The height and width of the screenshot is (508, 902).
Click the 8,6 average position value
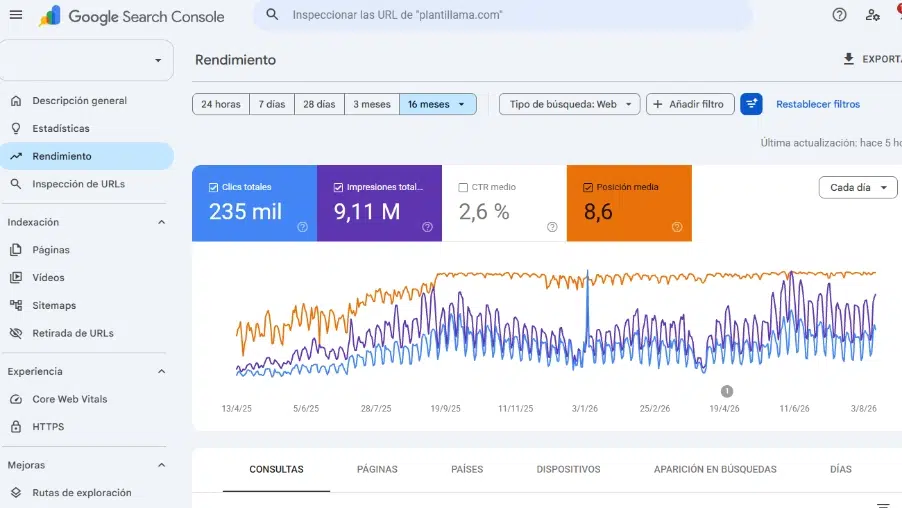tap(598, 212)
